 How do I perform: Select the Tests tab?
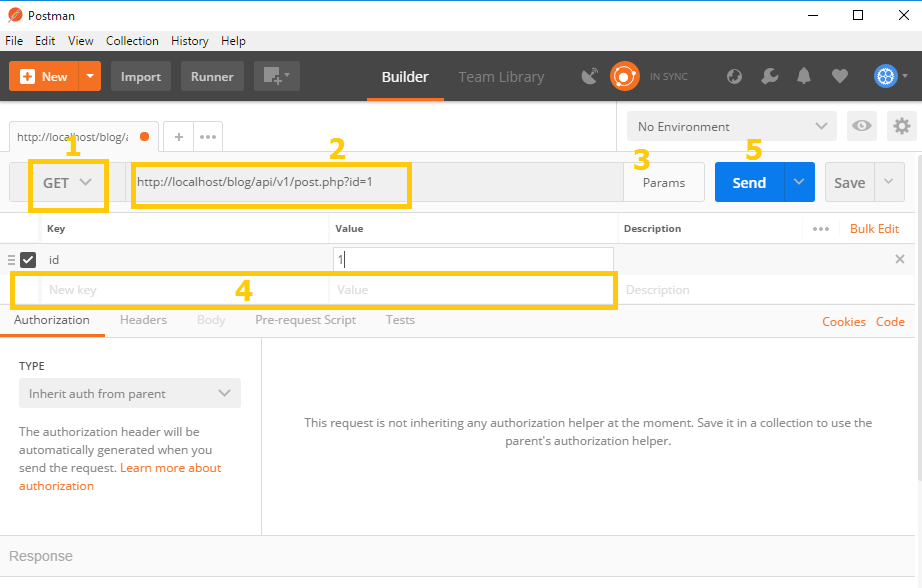click(x=400, y=320)
